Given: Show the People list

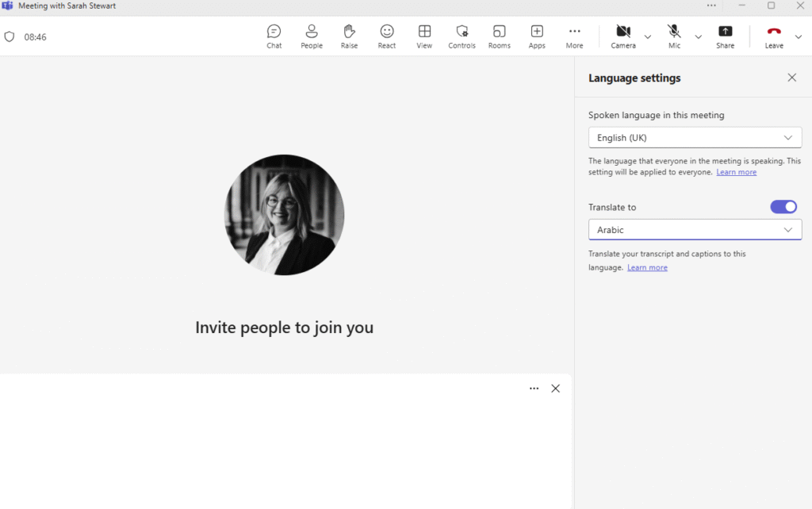Looking at the screenshot, I should [312, 36].
